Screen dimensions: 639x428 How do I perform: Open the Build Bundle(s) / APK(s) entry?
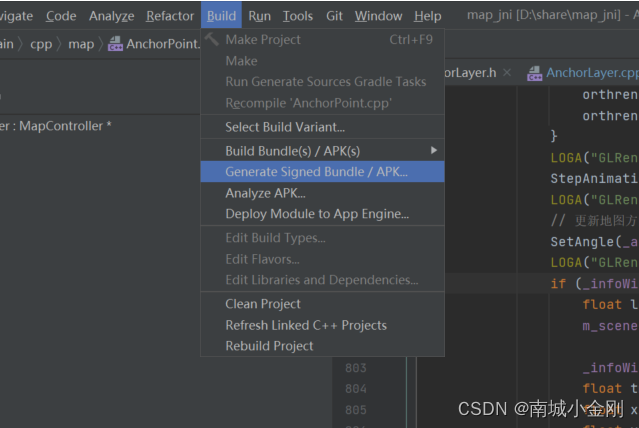(322, 151)
